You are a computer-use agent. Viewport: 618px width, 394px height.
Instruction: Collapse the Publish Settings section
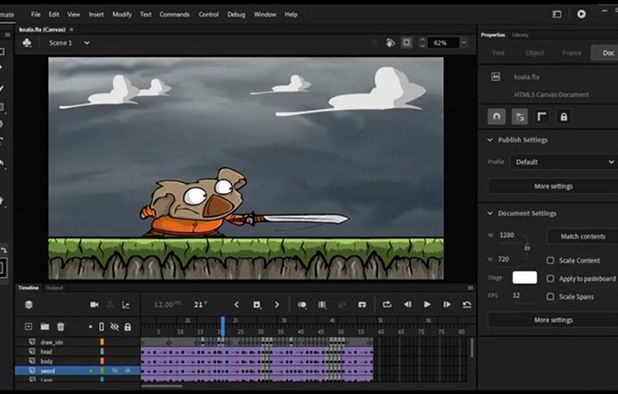(x=490, y=140)
